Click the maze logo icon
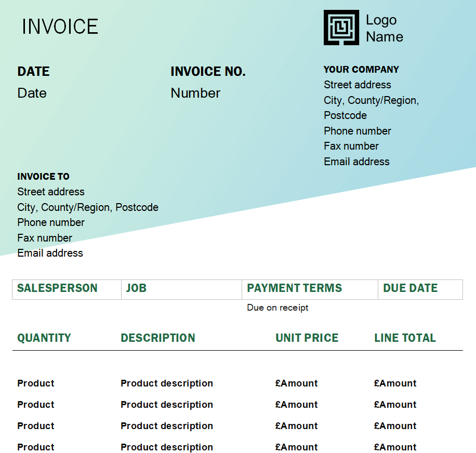Screen dimensions: 476x453 pos(341,28)
